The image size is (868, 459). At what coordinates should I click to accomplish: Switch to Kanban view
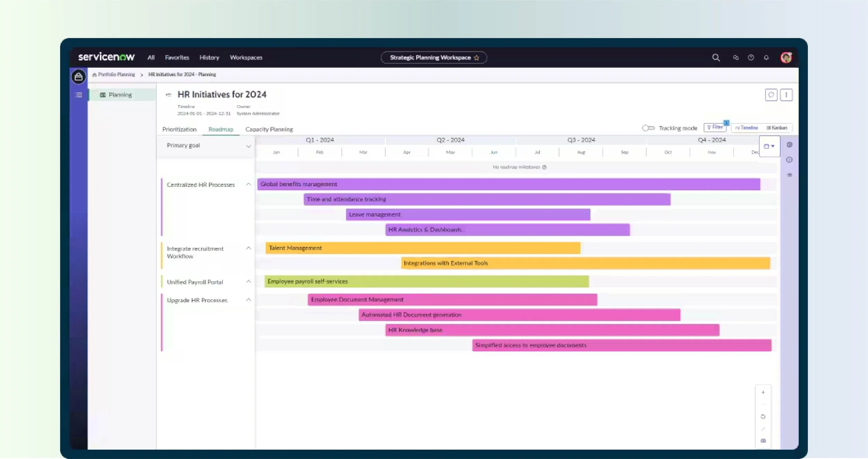pyautogui.click(x=777, y=128)
